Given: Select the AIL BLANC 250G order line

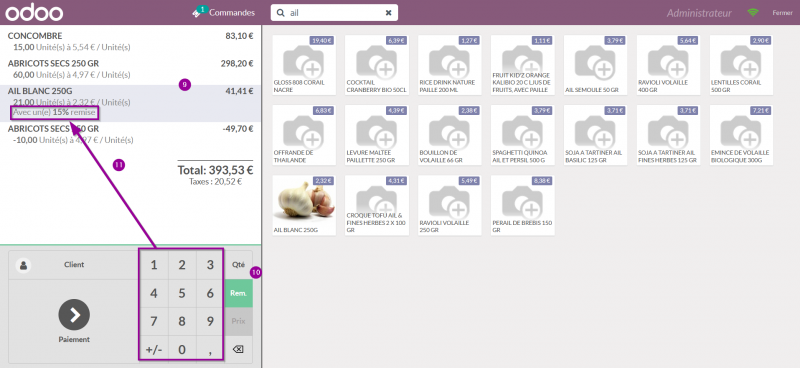Looking at the screenshot, I should [x=131, y=104].
